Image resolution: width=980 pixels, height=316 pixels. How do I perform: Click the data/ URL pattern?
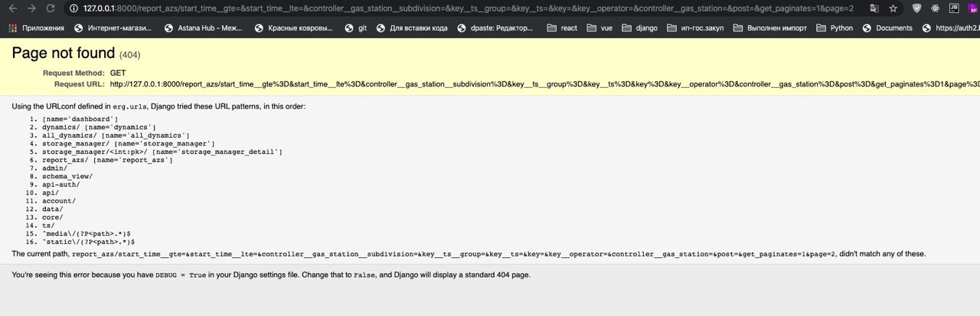53,209
